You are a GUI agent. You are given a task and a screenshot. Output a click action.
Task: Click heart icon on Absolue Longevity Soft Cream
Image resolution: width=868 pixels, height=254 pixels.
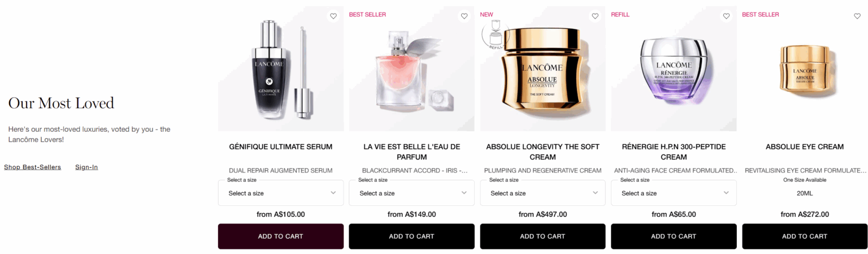tap(595, 16)
